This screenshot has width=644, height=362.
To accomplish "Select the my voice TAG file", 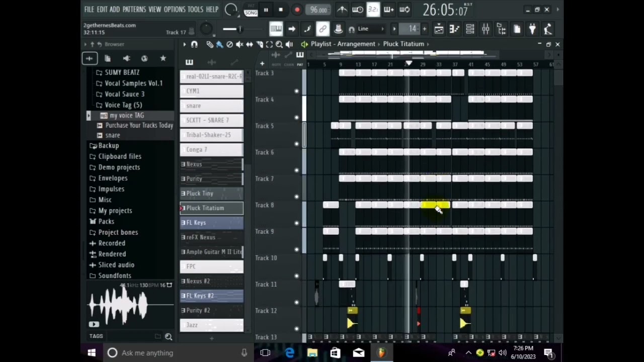I will tap(127, 116).
